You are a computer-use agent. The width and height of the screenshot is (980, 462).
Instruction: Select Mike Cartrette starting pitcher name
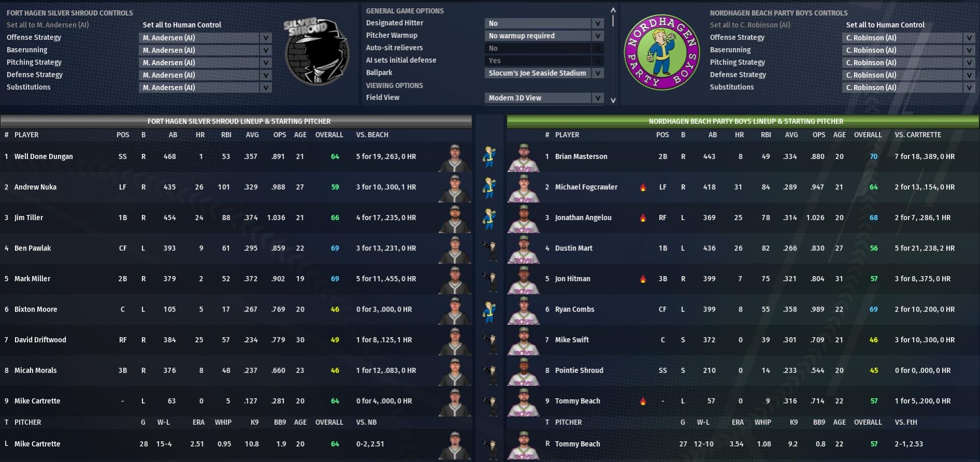coord(37,444)
